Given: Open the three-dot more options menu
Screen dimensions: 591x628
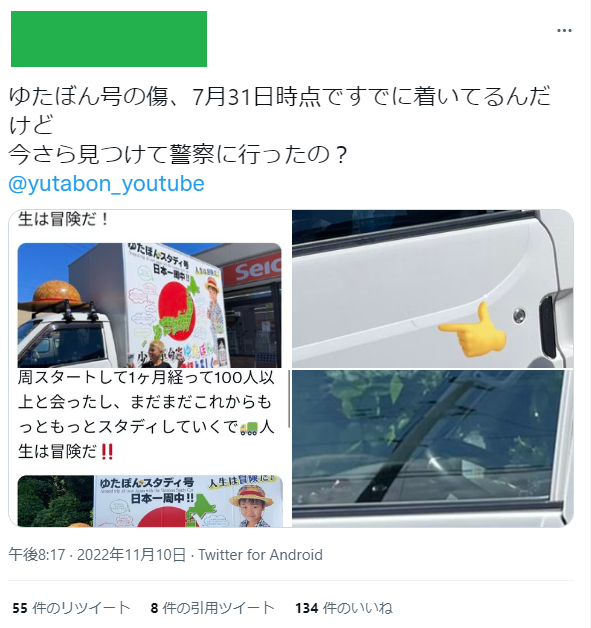Looking at the screenshot, I should (x=564, y=30).
